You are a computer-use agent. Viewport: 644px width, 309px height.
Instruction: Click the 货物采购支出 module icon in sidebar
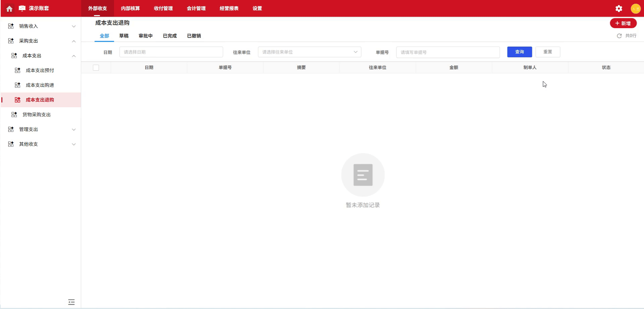[x=14, y=114]
